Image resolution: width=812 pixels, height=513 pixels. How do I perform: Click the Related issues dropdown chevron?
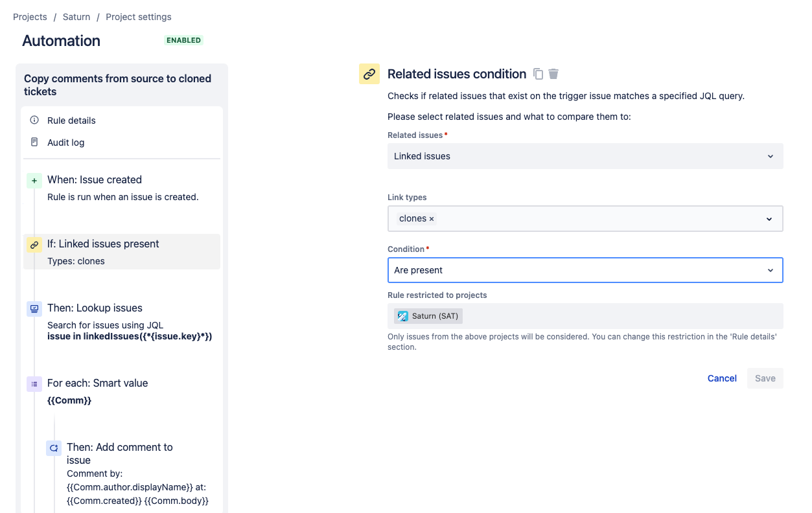pos(770,156)
